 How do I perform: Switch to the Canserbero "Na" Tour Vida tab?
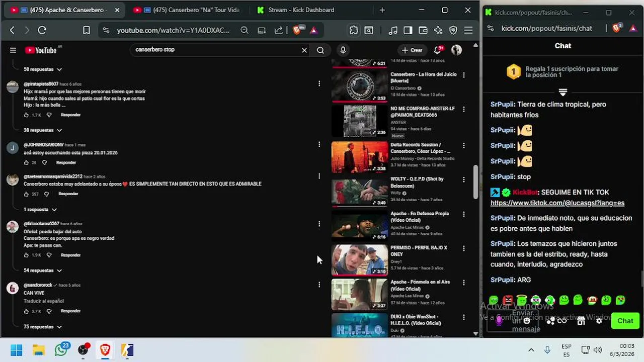(x=186, y=10)
